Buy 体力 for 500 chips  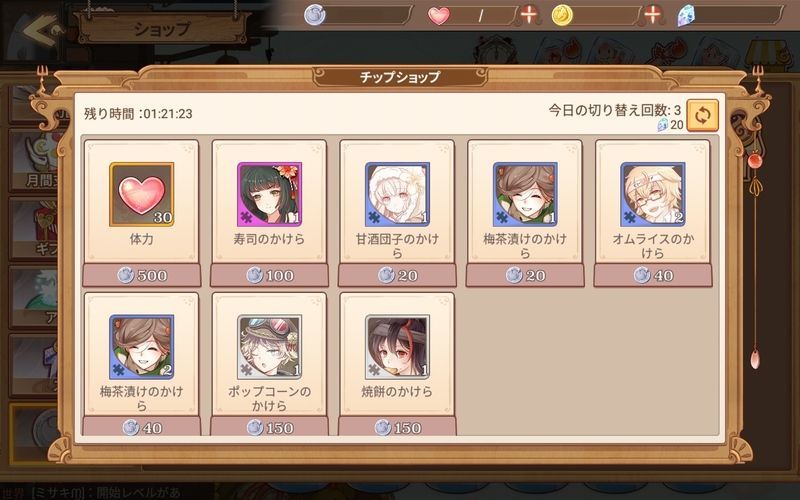[142, 276]
